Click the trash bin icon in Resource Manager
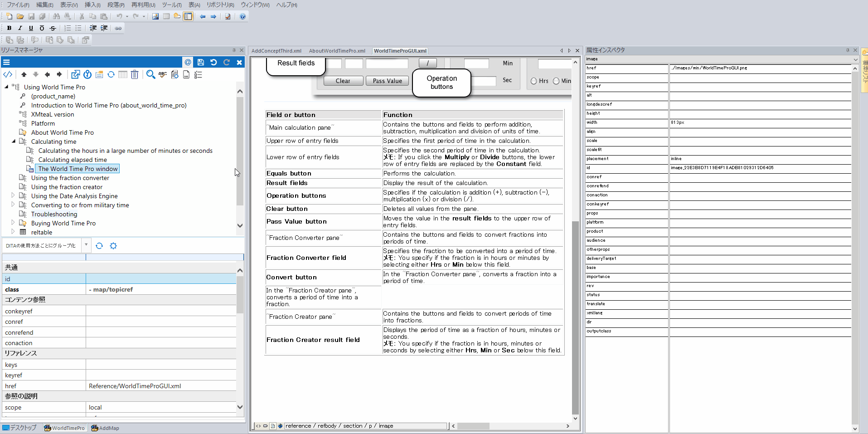Image resolution: width=868 pixels, height=434 pixels. (135, 74)
